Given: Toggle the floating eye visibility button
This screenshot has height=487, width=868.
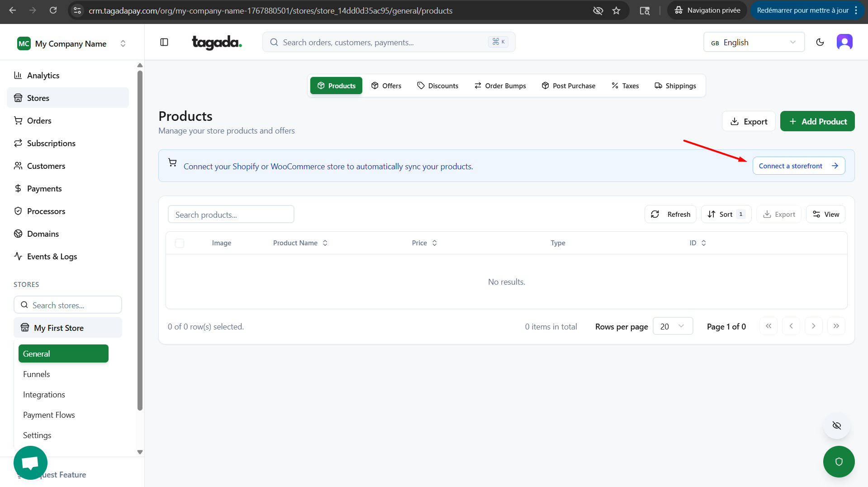Looking at the screenshot, I should coord(836,425).
